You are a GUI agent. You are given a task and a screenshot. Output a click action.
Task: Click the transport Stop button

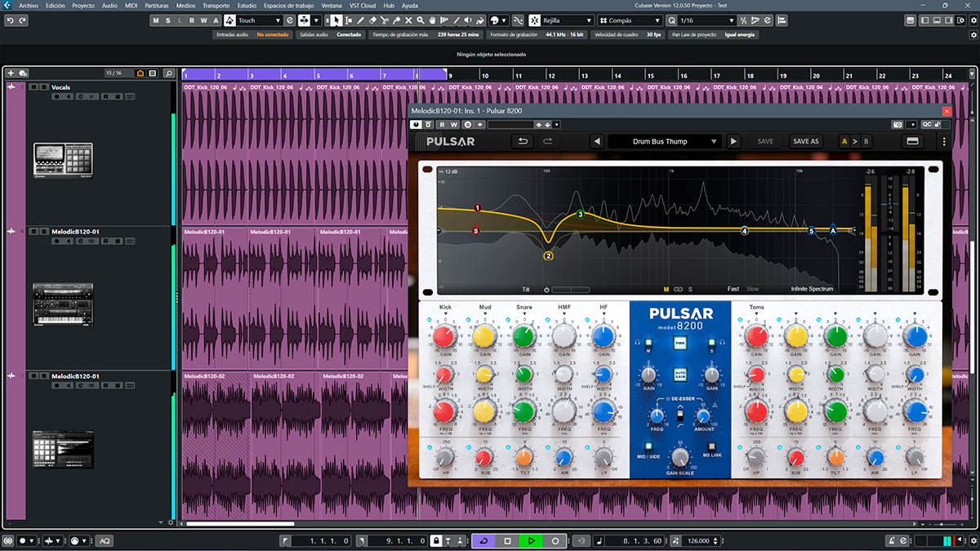point(507,541)
